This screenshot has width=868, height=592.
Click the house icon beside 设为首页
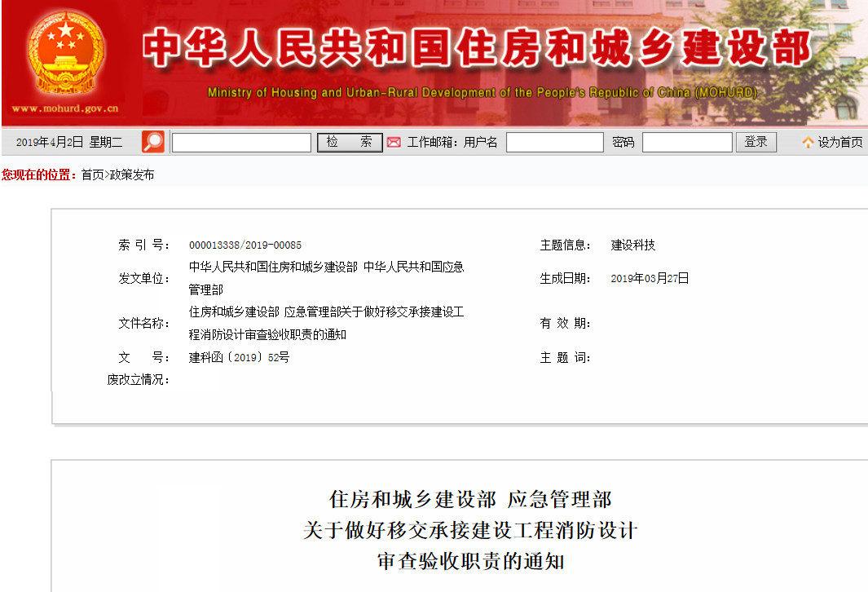pos(808,143)
